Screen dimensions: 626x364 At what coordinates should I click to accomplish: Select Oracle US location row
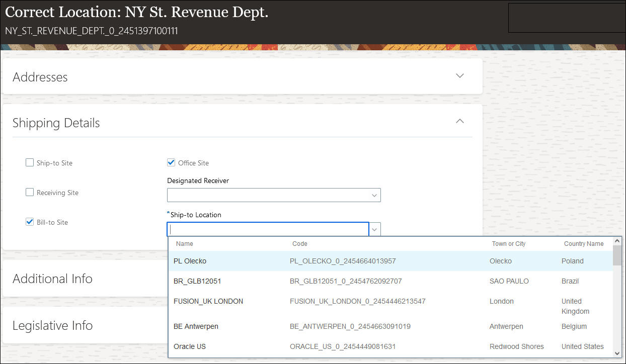pyautogui.click(x=190, y=346)
